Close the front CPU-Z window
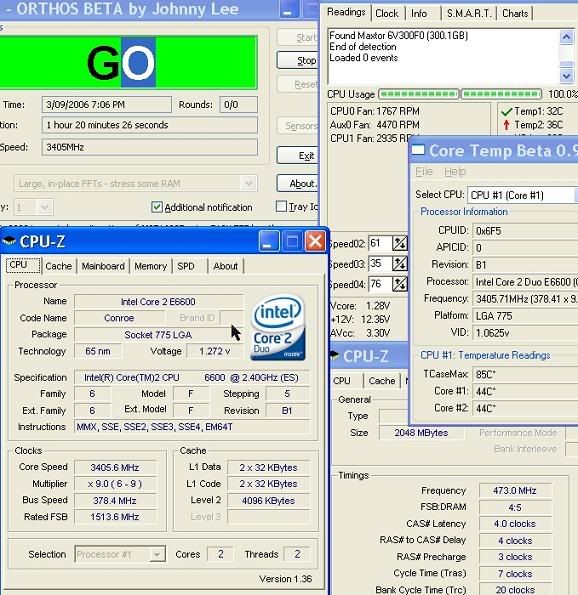578x595 pixels. pos(315,241)
